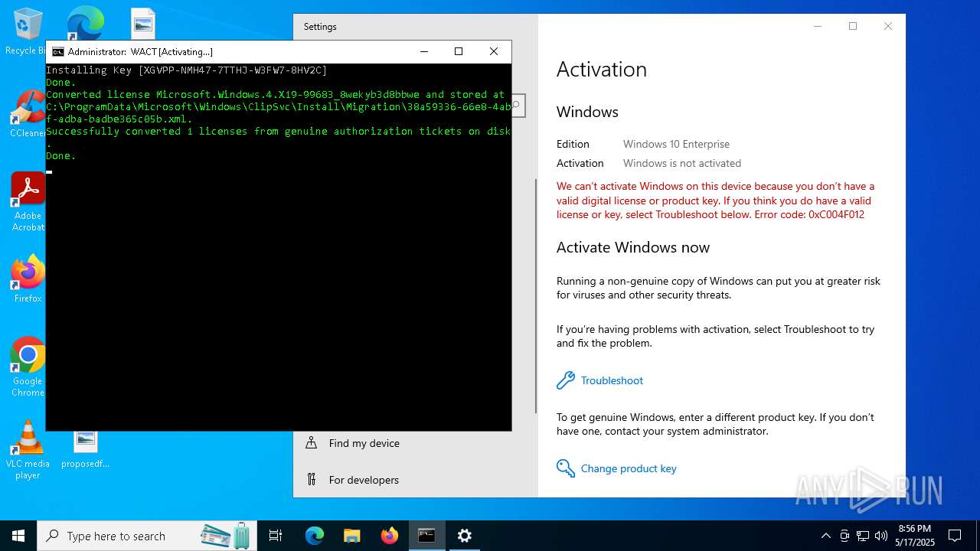
Task: Open the image file icon beside the Edge shortcut
Action: tap(143, 23)
